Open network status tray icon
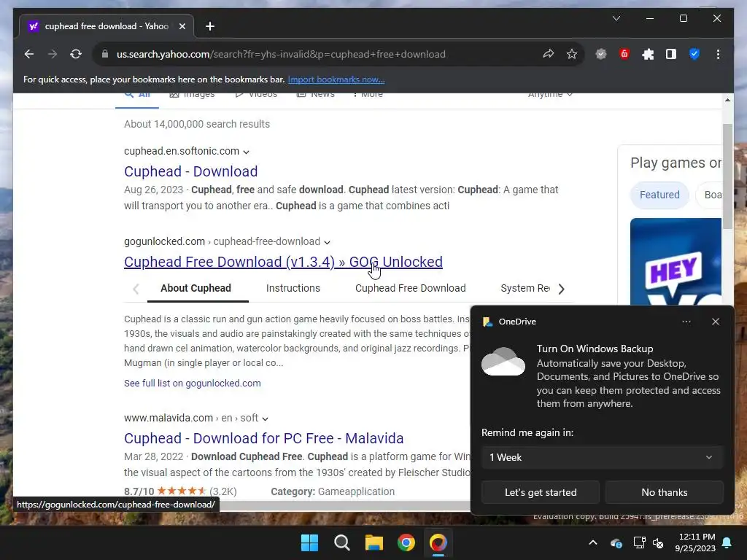 pyautogui.click(x=639, y=542)
